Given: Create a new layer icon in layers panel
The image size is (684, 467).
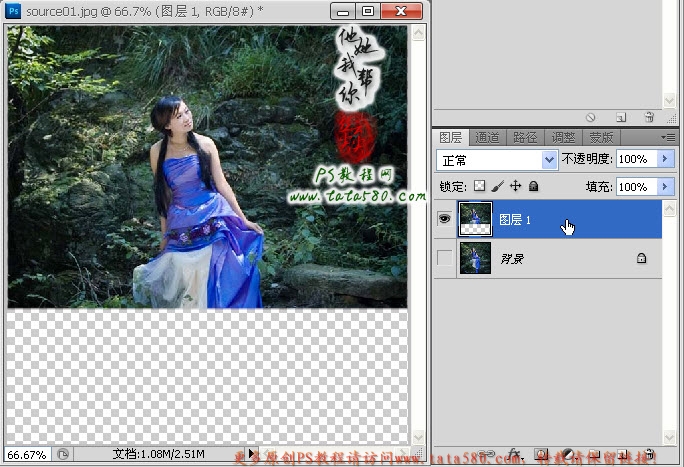Looking at the screenshot, I should coord(623,454).
